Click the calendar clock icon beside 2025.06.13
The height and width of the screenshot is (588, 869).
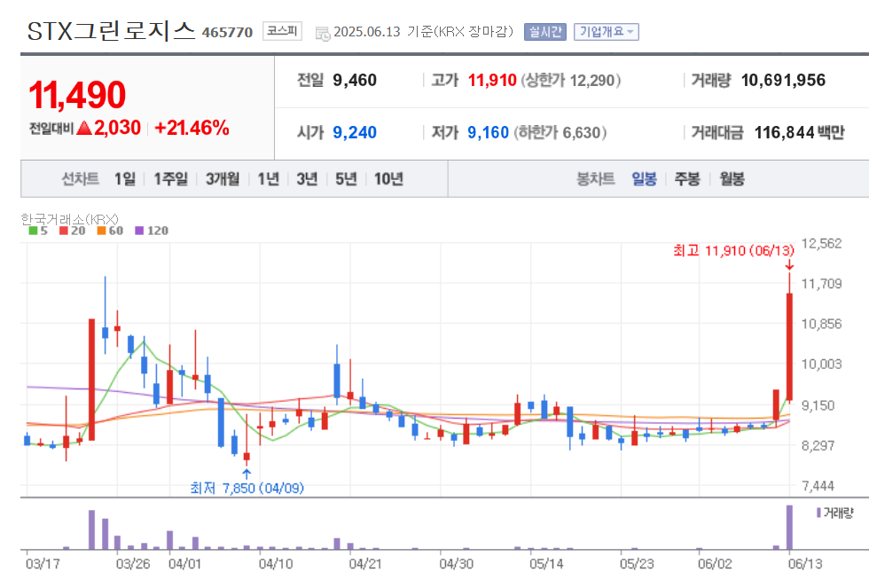tap(323, 34)
